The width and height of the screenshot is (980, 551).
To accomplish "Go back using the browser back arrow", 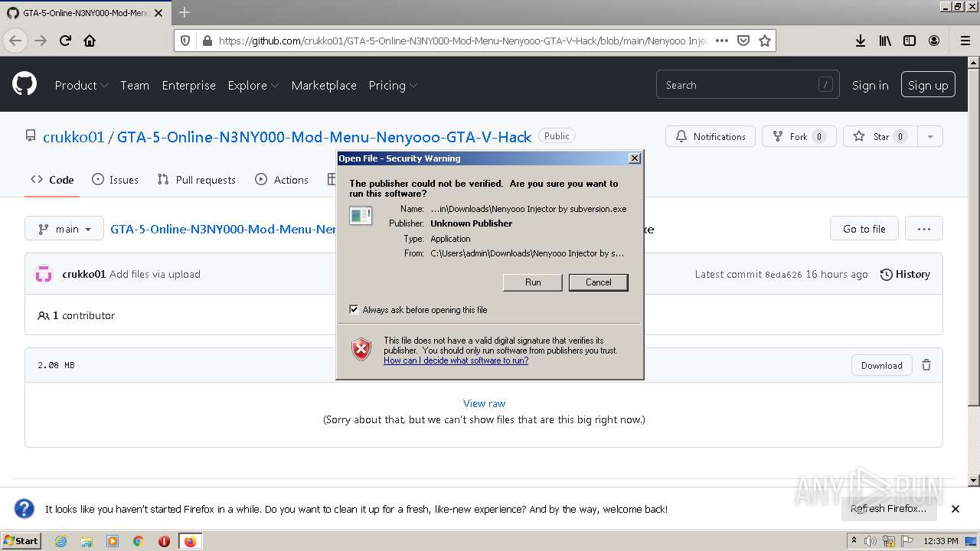I will 16,41.
